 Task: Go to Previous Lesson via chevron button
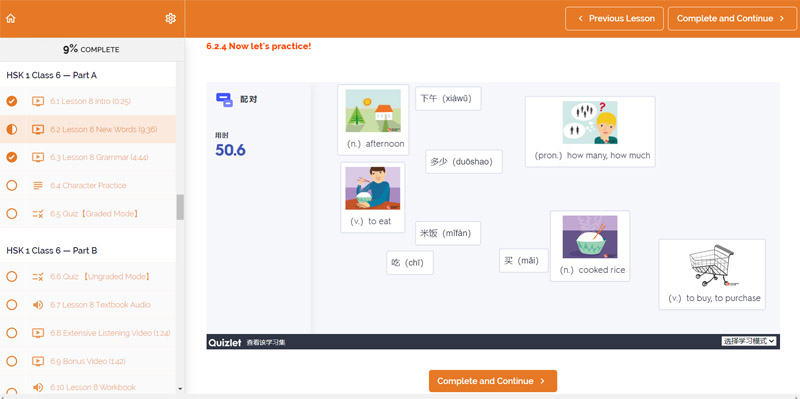[614, 18]
